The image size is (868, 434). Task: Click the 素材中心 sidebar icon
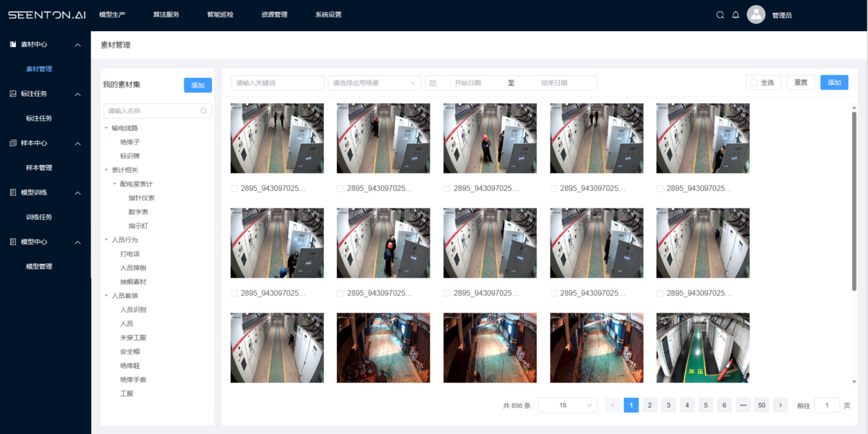[x=13, y=44]
